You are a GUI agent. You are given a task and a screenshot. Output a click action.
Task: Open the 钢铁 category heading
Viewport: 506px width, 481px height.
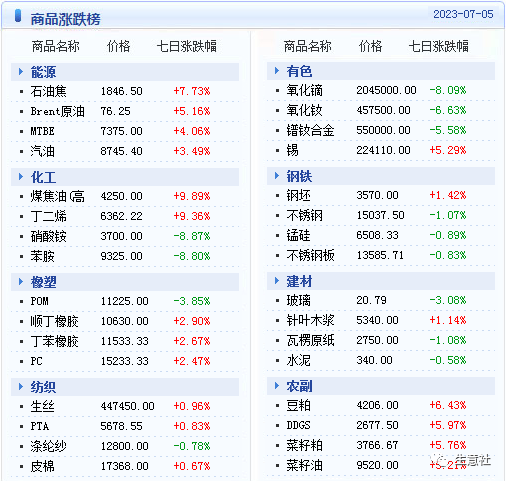coord(299,176)
